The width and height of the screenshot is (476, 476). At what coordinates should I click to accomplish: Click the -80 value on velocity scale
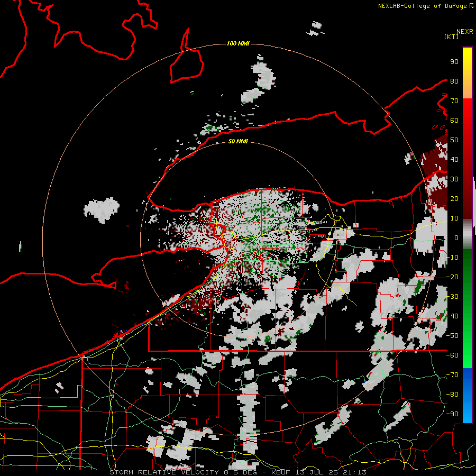click(x=452, y=395)
